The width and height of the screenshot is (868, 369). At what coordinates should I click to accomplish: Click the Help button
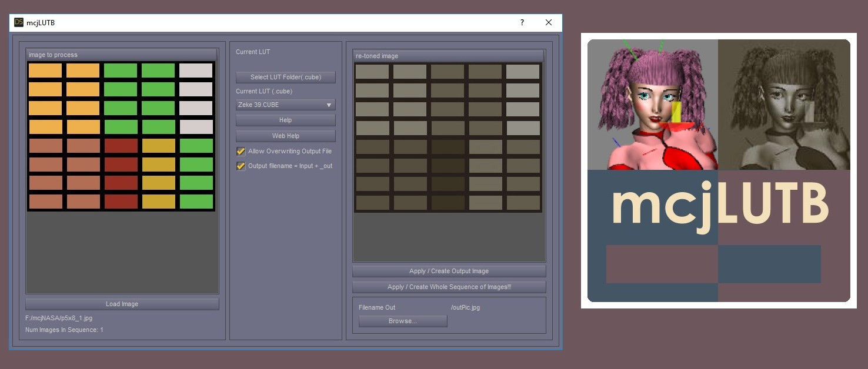(x=286, y=120)
